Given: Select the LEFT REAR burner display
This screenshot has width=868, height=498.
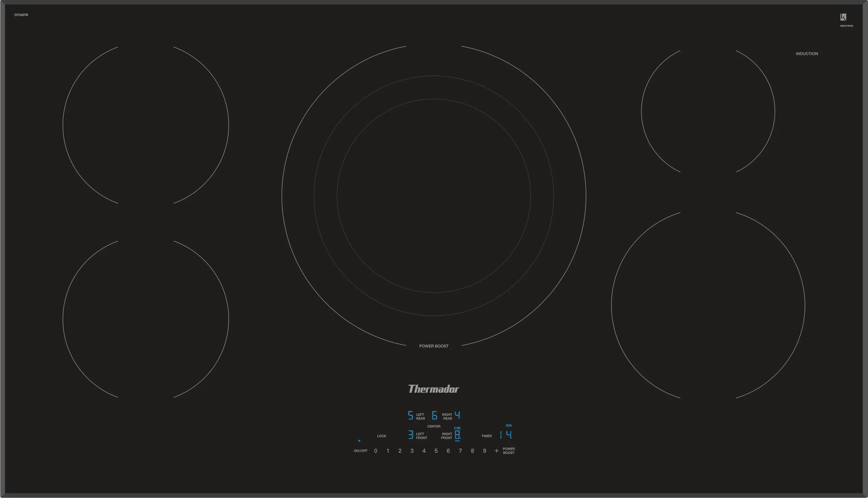Looking at the screenshot, I should [x=410, y=416].
